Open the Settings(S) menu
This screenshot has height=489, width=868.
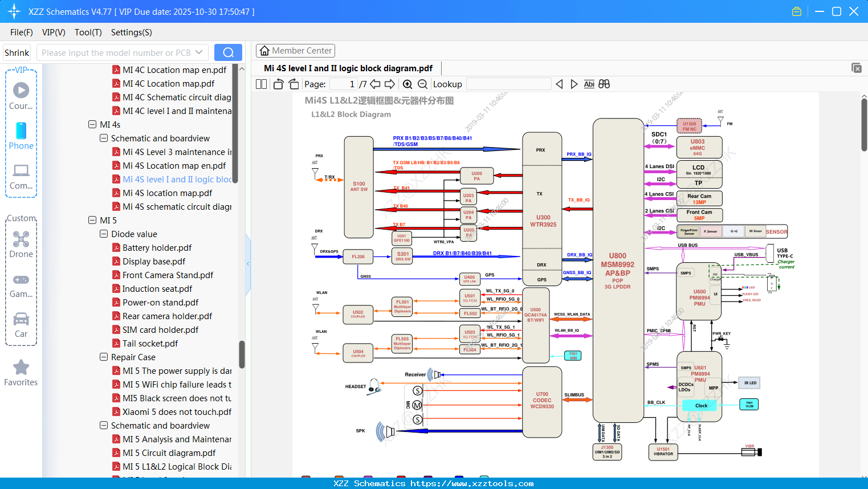point(131,32)
